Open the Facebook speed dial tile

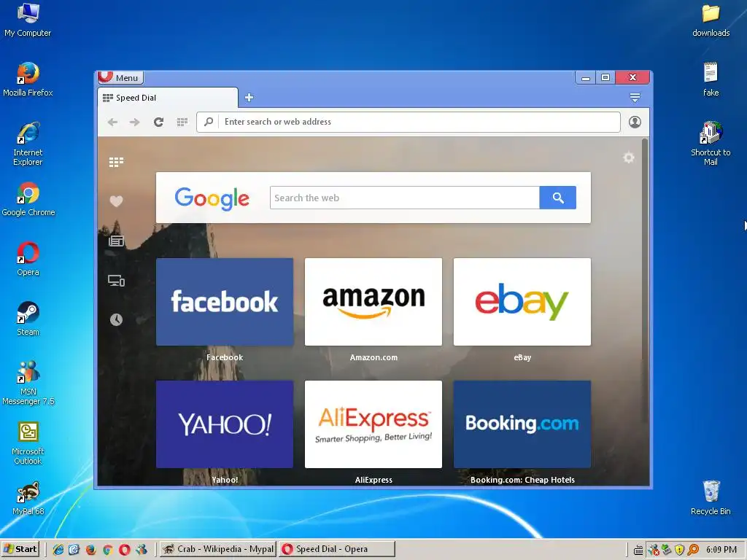point(225,302)
